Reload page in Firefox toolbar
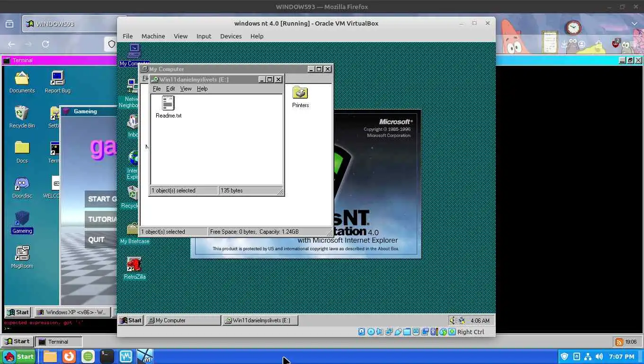This screenshot has width=644, height=364. pyautogui.click(x=45, y=44)
